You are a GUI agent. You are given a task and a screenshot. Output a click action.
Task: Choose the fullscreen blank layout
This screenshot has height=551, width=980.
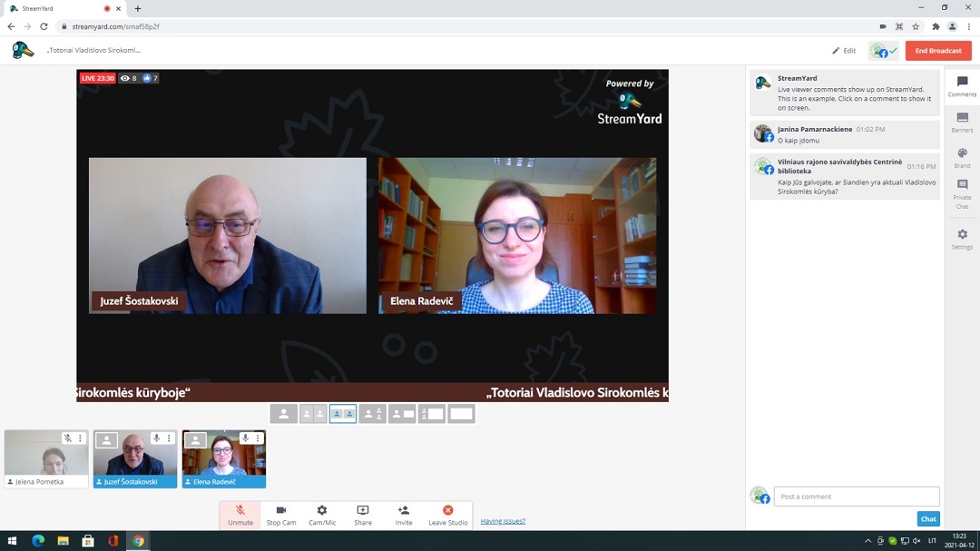[461, 414]
